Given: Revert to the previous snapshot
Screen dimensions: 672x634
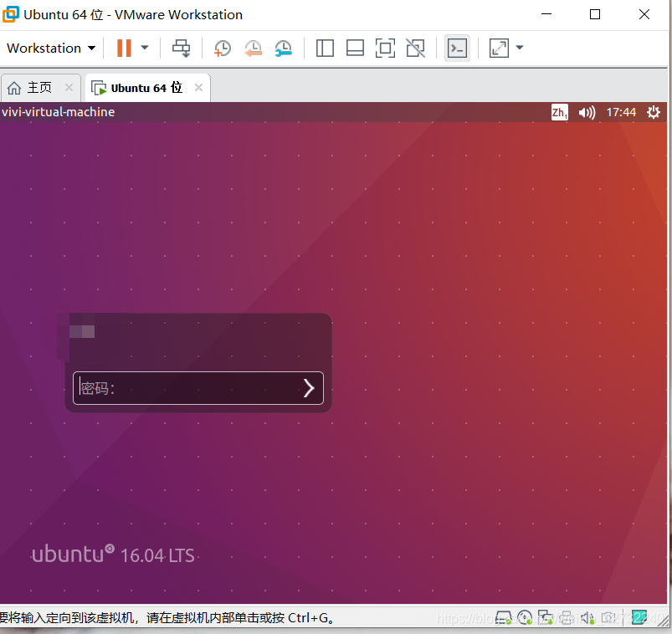Looking at the screenshot, I should point(253,48).
